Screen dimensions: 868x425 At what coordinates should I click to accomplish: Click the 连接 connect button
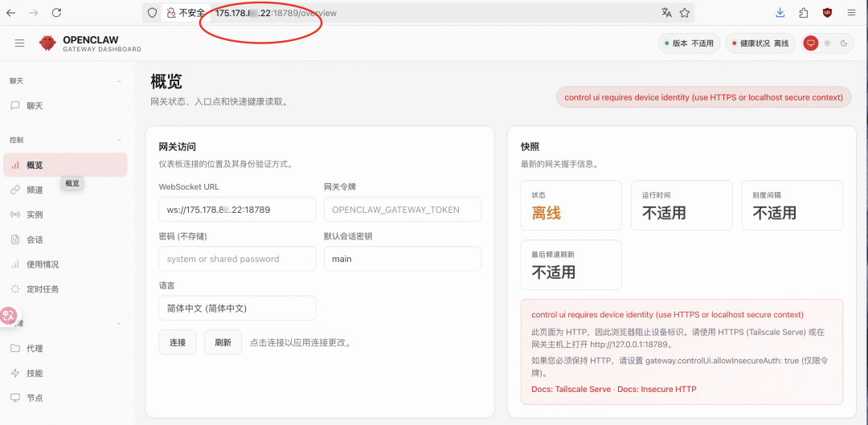pyautogui.click(x=178, y=342)
